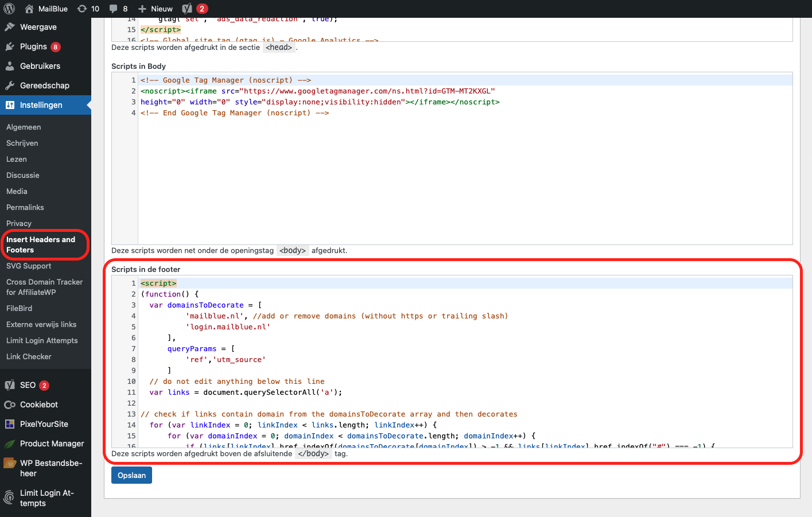Go to Schrijven settings

pyautogui.click(x=22, y=143)
